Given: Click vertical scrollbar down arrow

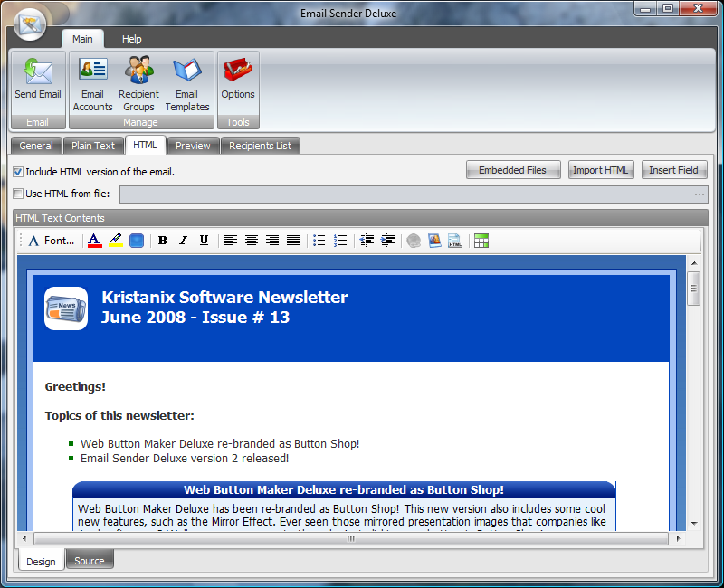Looking at the screenshot, I should coord(694,524).
